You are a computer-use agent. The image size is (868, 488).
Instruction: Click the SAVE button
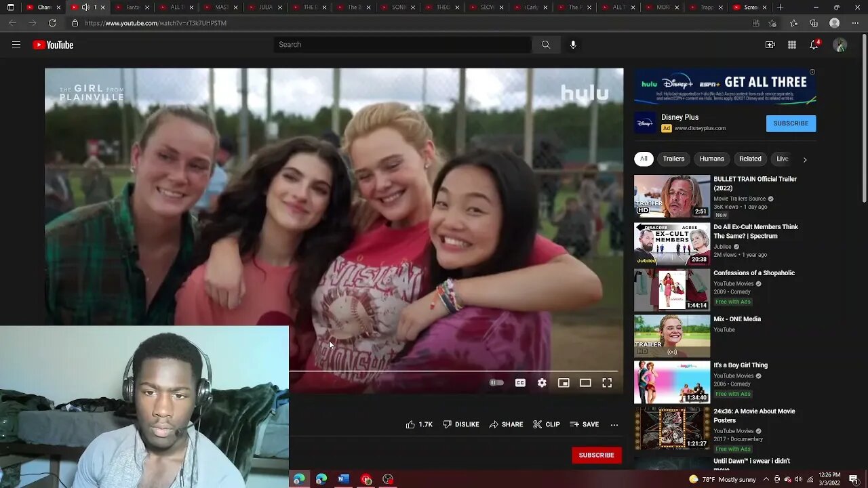click(585, 424)
